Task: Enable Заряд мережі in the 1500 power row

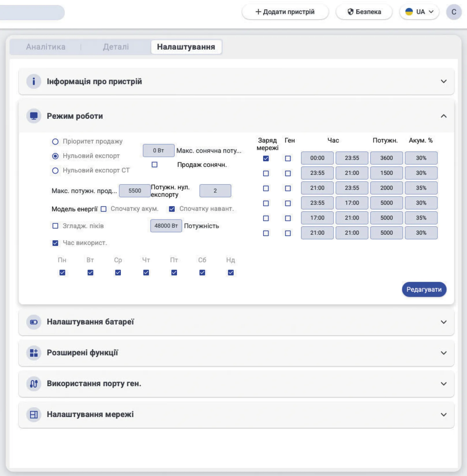Action: tap(266, 173)
